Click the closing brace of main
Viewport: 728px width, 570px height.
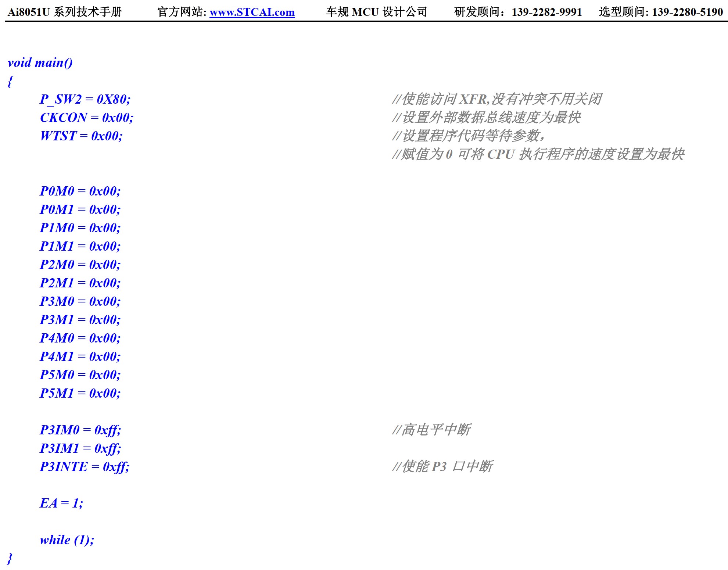point(10,559)
